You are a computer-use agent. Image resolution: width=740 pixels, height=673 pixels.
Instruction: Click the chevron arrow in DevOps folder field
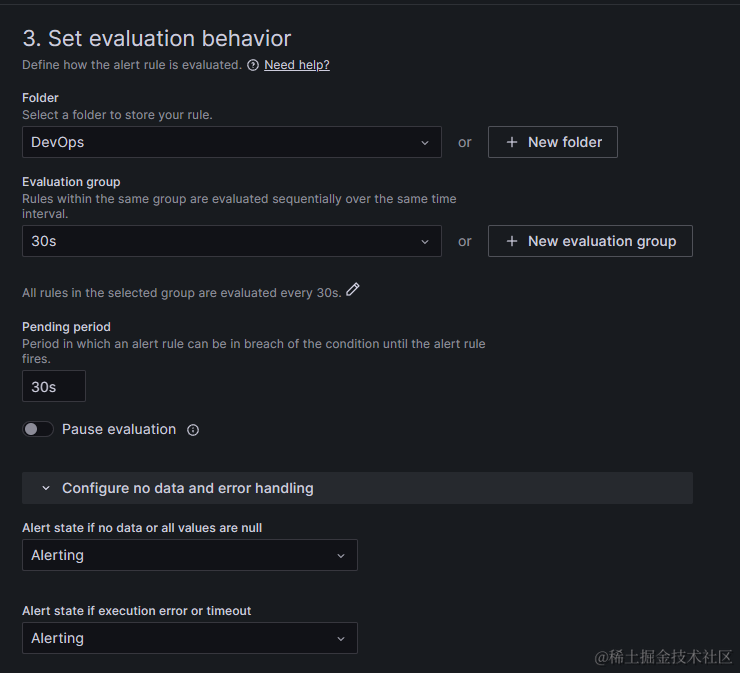[425, 143]
